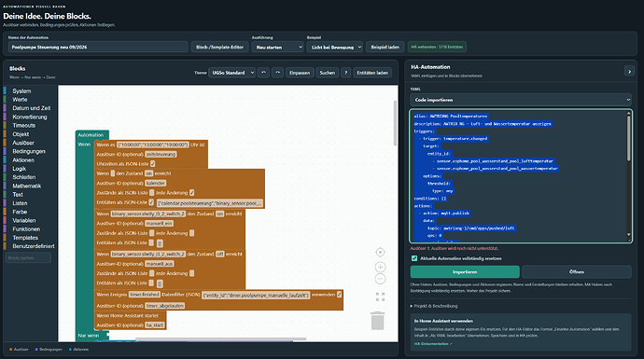
Task: Toggle 'Zustände als JSON-Liste' in kalender trigger
Action: pos(151,192)
